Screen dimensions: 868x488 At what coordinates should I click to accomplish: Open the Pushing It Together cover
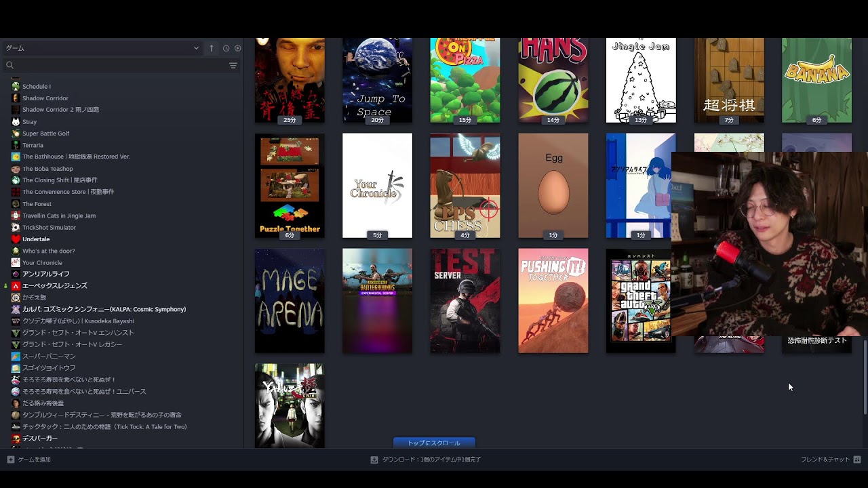[x=553, y=301]
